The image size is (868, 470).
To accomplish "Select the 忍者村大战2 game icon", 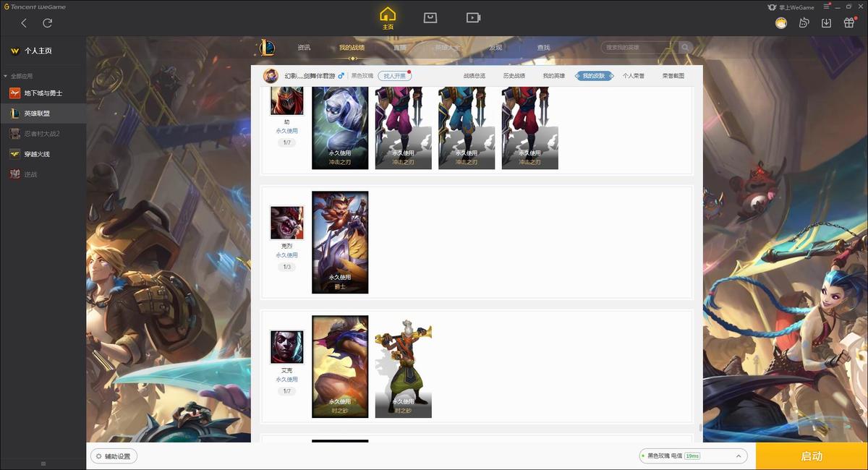I will click(14, 134).
